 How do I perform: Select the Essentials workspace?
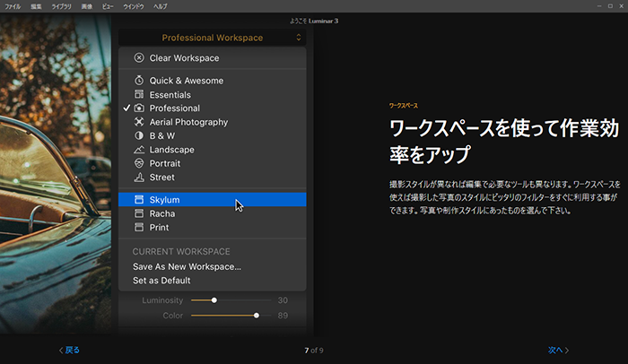(x=213, y=94)
